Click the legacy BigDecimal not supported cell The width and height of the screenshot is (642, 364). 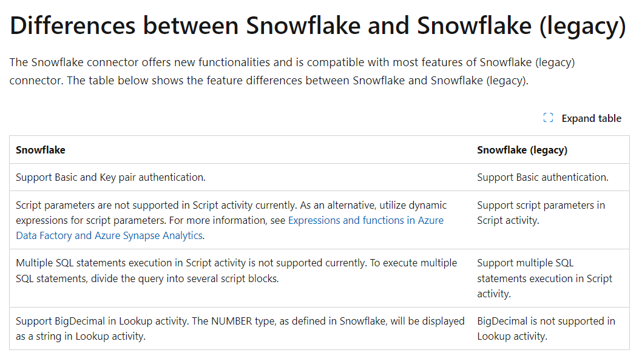pyautogui.click(x=545, y=328)
